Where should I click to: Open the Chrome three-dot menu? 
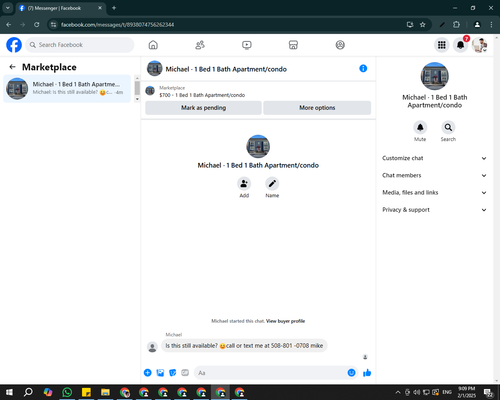491,24
